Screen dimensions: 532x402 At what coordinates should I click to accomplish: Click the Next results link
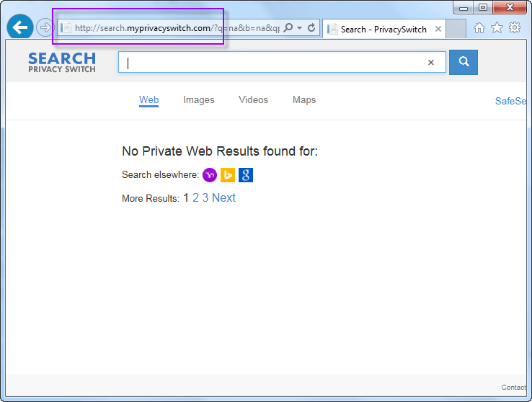coord(223,197)
